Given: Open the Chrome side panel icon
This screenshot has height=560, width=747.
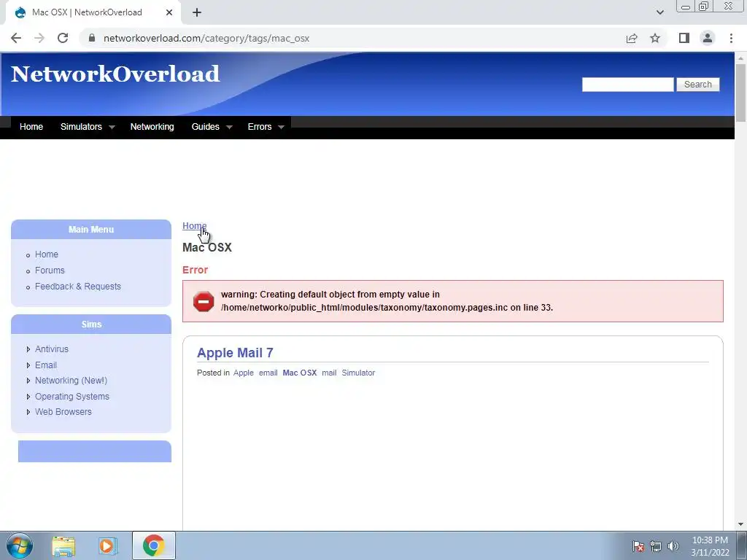Looking at the screenshot, I should coord(684,38).
